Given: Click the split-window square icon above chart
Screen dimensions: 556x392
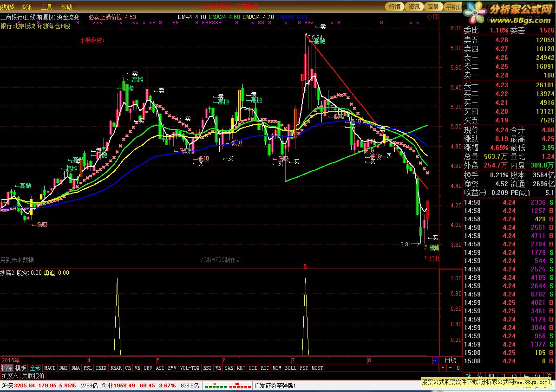Looking at the screenshot, I should point(436,17).
